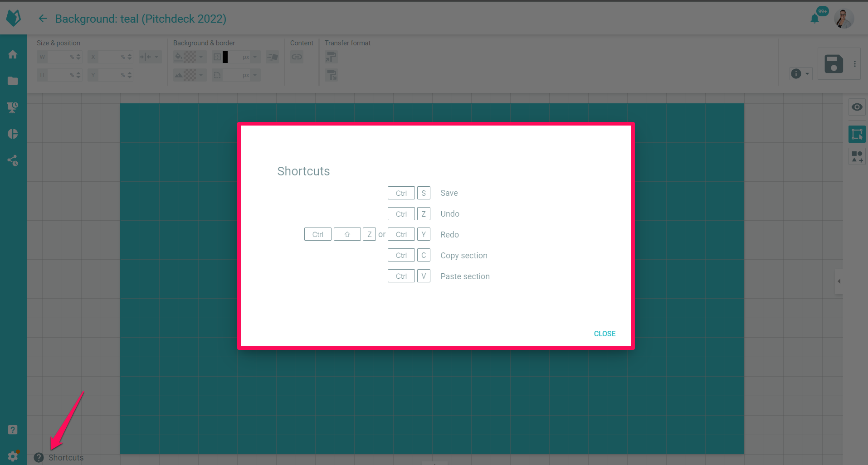Open the add shapes panel
This screenshot has height=465, width=868.
(x=857, y=157)
